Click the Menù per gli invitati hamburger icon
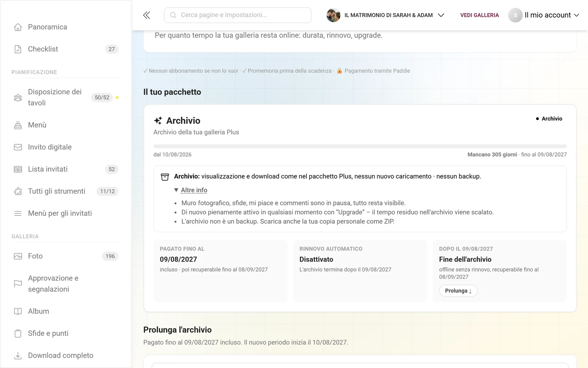Screen dimensions: 588x368 (18, 213)
